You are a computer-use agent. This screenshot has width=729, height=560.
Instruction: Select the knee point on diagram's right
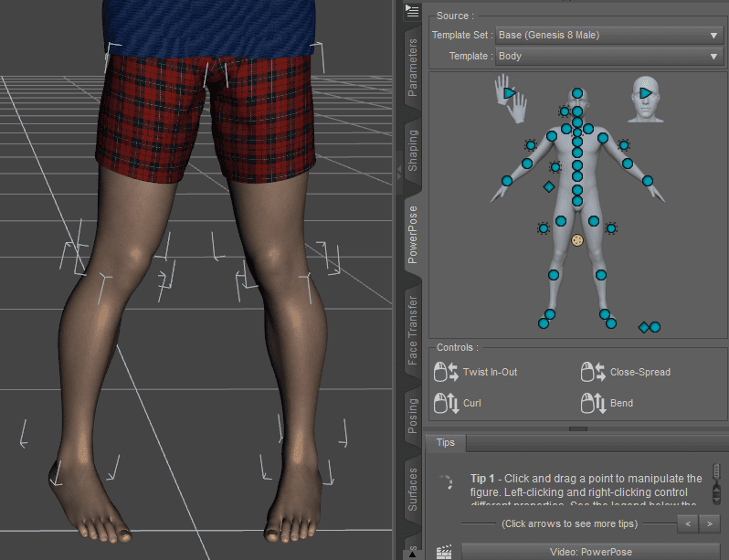601,275
